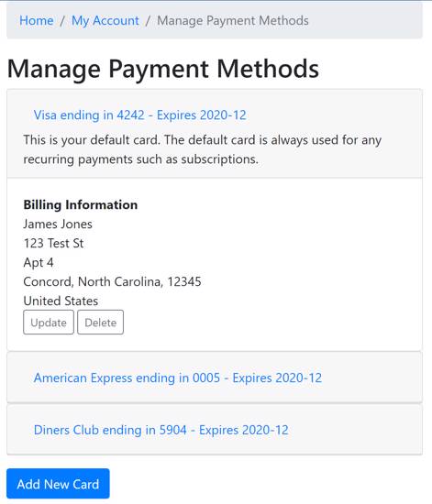Expand the American Express ending in 0005 card
The height and width of the screenshot is (504, 432).
tap(178, 378)
